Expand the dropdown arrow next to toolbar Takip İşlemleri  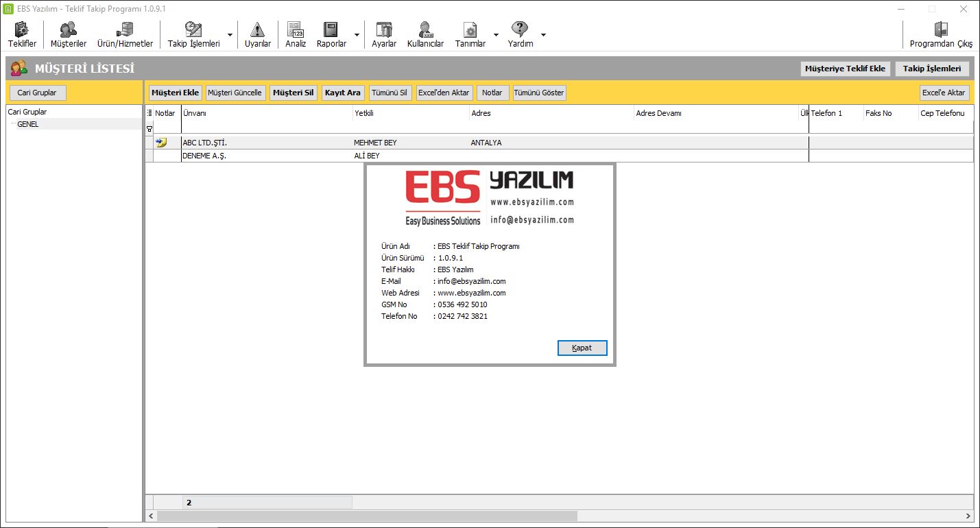pos(230,35)
